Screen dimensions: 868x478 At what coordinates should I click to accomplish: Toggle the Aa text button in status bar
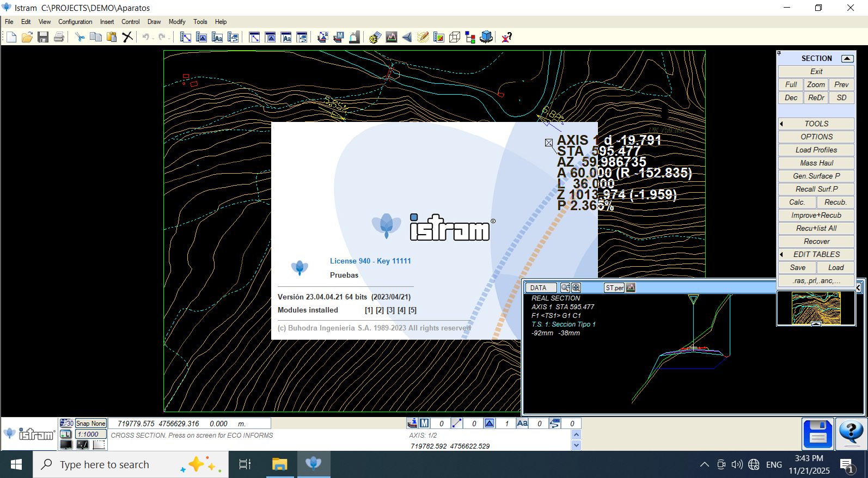click(522, 423)
